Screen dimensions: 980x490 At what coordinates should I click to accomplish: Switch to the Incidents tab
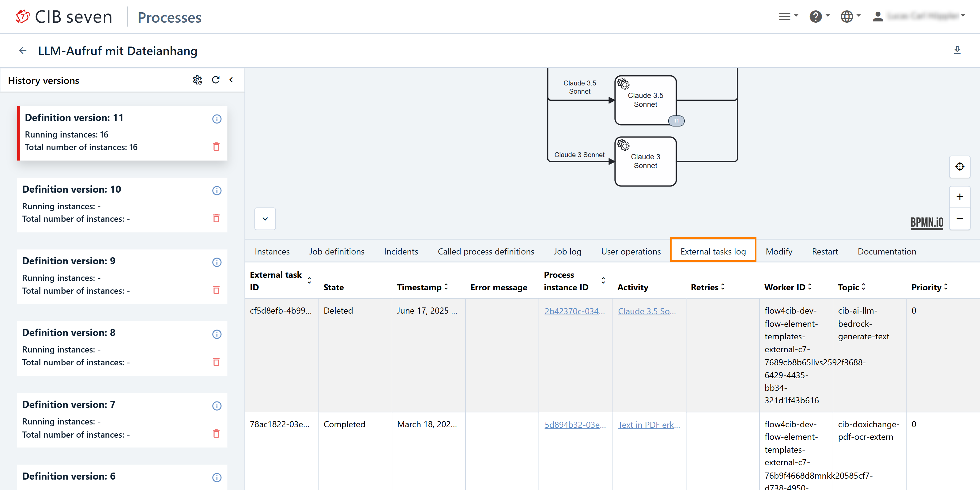coord(401,251)
